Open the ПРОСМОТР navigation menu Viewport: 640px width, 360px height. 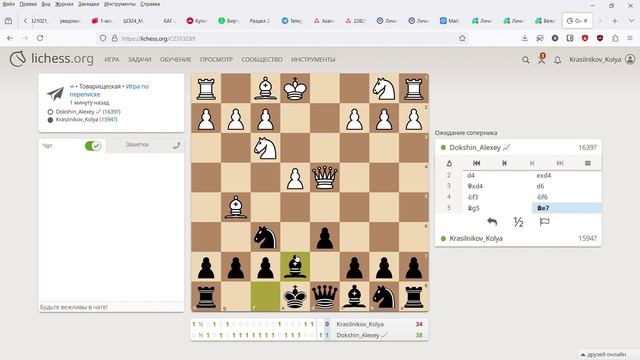click(x=216, y=60)
